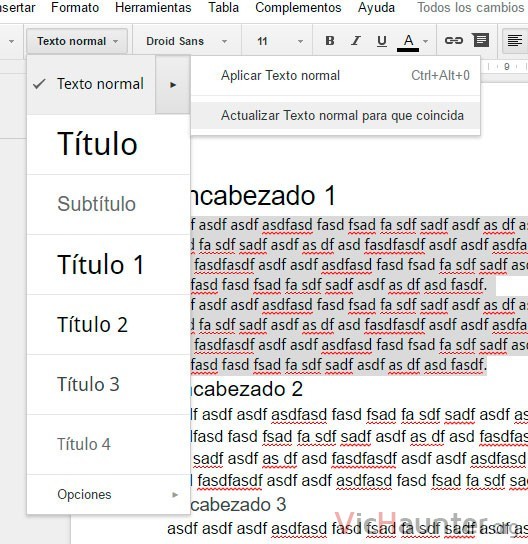Toggle bold formatting

point(330,41)
